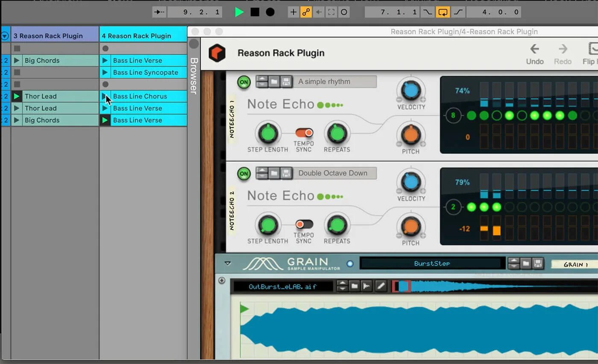Image resolution: width=598 pixels, height=364 pixels.
Task: Click the Repeats knob on Note Echo 1
Action: tap(337, 133)
